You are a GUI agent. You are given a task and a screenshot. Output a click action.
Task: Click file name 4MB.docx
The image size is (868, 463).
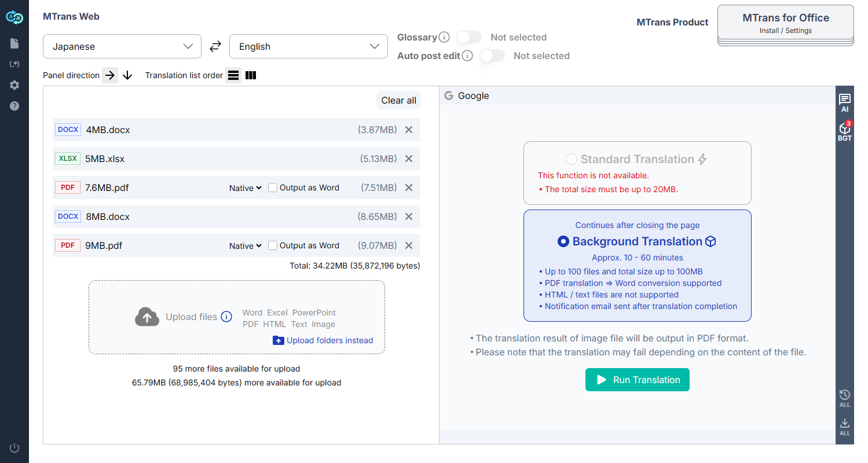(x=108, y=130)
